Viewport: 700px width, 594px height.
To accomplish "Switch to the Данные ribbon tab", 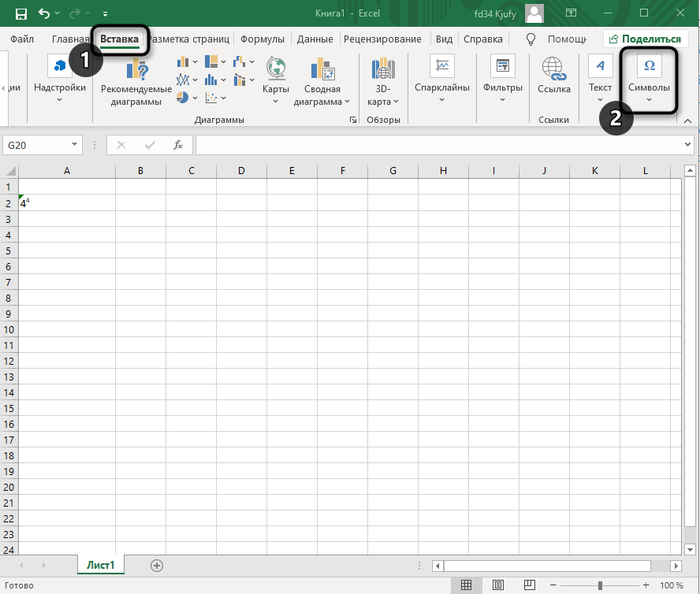I will (x=315, y=39).
